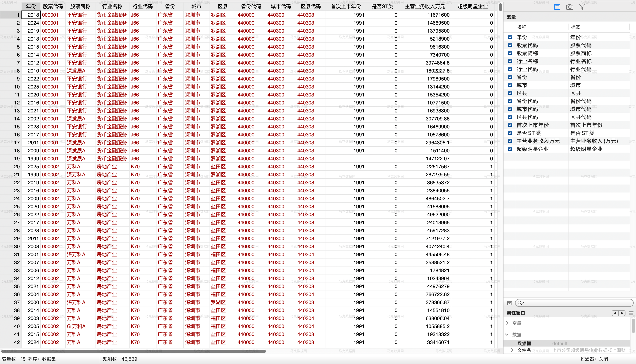Expand the 文件名 property row

512,350
